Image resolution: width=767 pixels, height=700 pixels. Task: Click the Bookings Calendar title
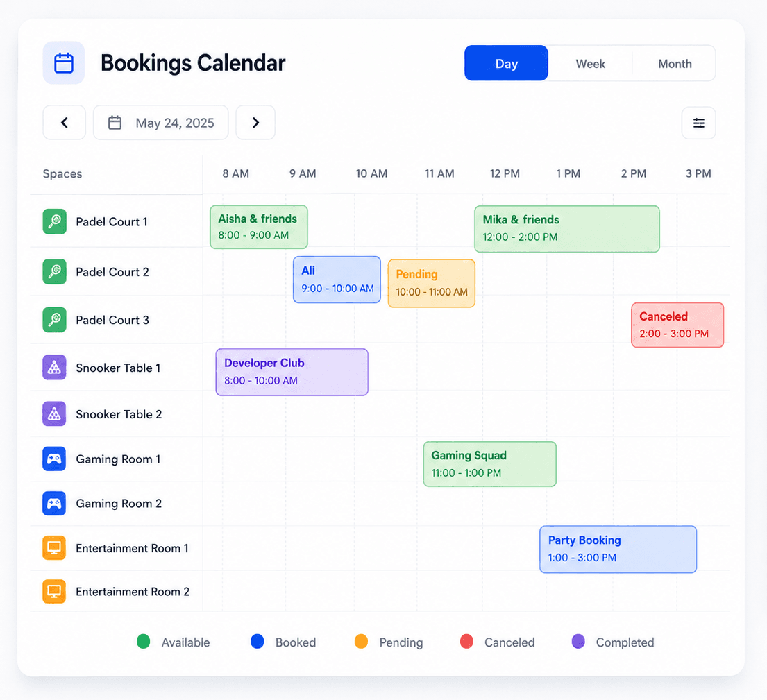point(193,64)
